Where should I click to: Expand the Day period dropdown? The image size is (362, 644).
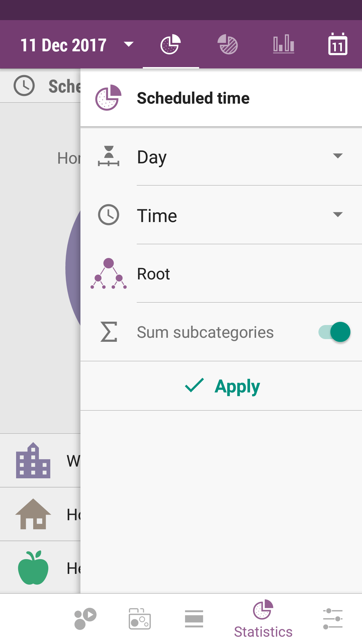338,156
